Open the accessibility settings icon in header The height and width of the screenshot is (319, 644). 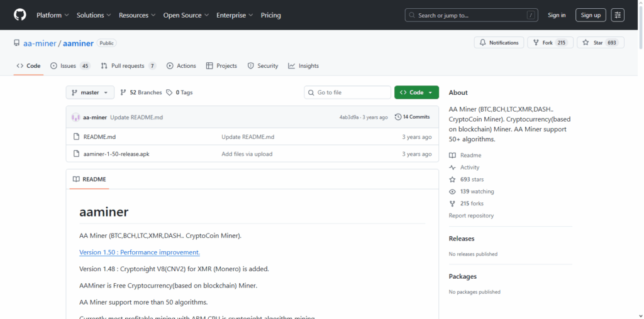point(618,15)
